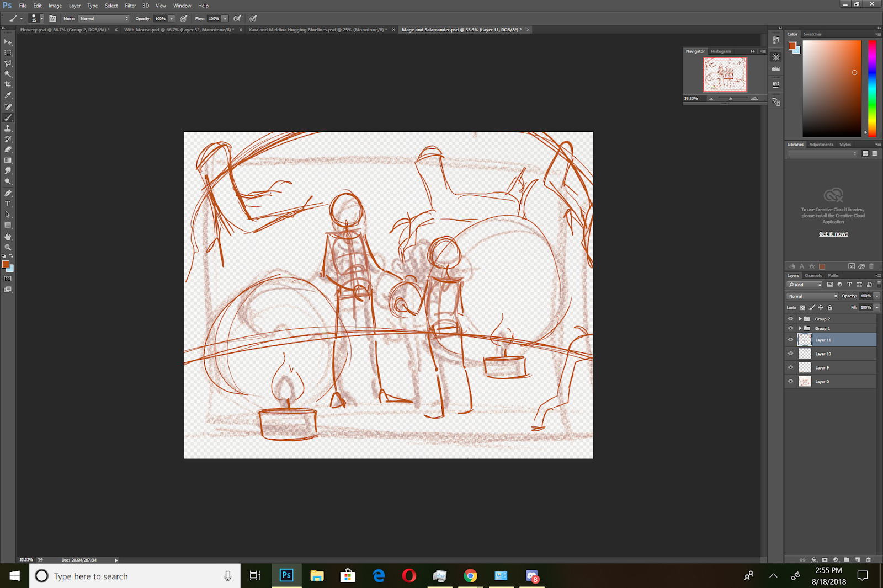Switch to the Channels tab
This screenshot has height=588, width=883.
coord(813,275)
